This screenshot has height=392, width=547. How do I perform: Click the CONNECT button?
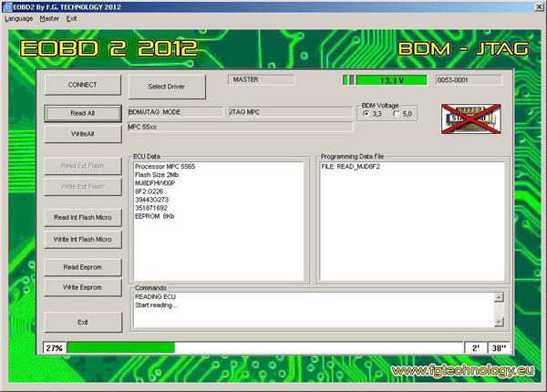83,85
